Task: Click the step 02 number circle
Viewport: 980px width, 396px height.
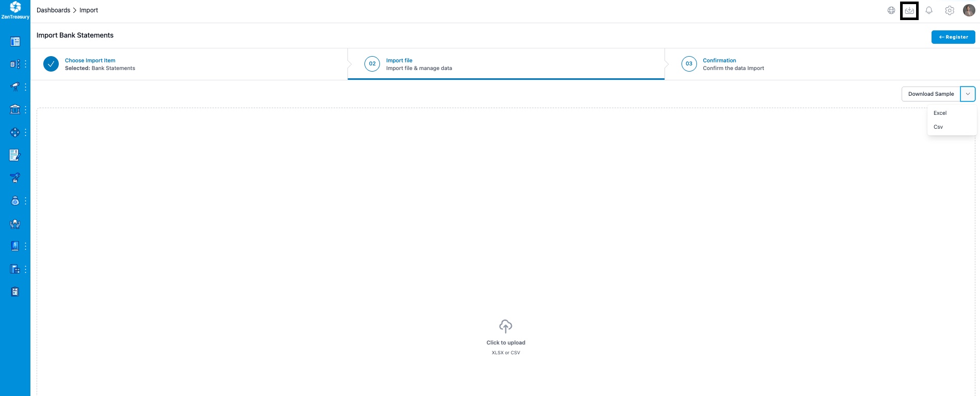Action: [372, 64]
